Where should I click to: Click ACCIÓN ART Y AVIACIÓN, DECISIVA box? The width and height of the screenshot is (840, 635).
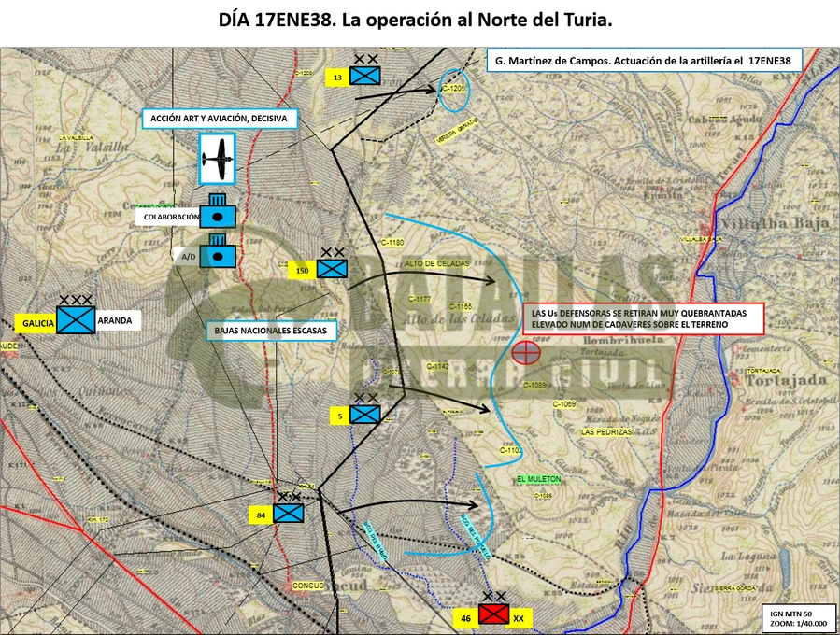219,119
